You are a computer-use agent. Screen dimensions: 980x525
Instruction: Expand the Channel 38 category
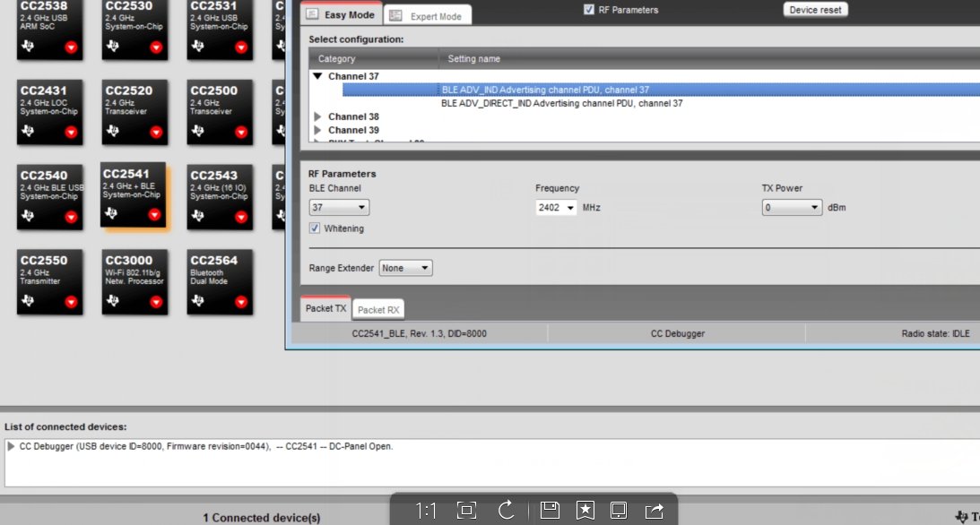coord(317,116)
